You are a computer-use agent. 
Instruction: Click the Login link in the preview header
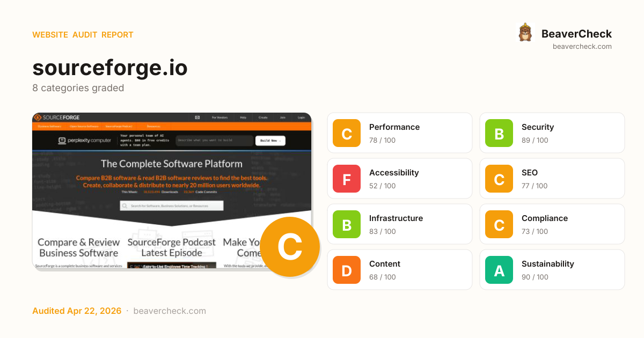coord(301,117)
